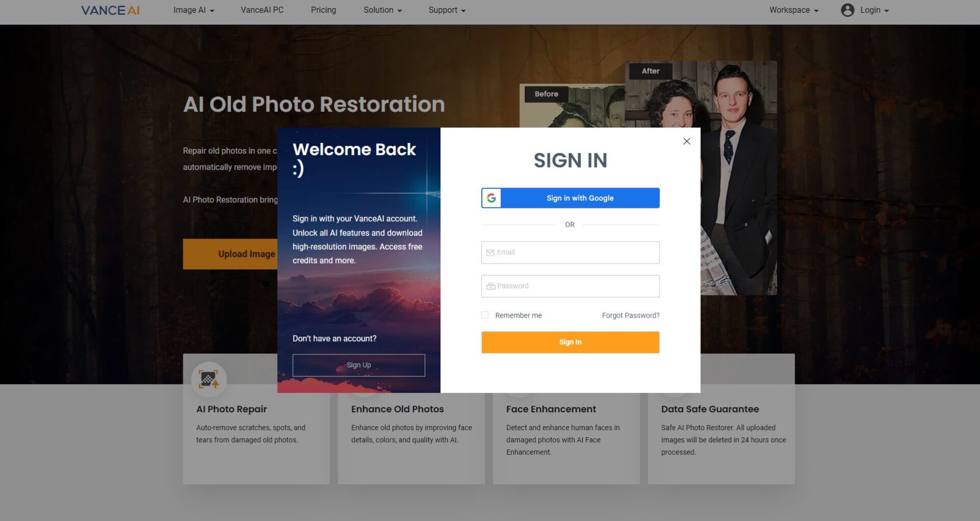Viewport: 980px width, 521px height.
Task: Expand the Image AI dropdown
Action: [x=193, y=10]
